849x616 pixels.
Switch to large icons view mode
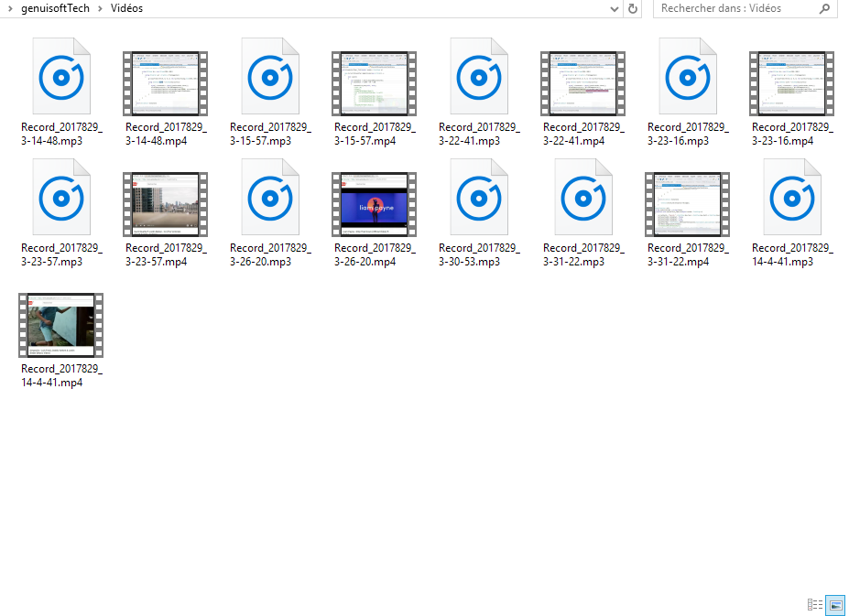point(834,605)
